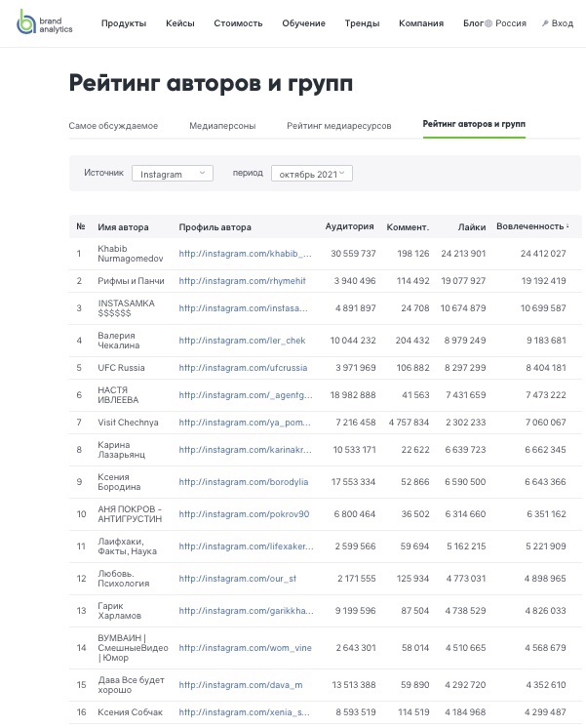Open the Источник dropdown showing Instagram
The width and height of the screenshot is (586, 728).
coord(172,174)
